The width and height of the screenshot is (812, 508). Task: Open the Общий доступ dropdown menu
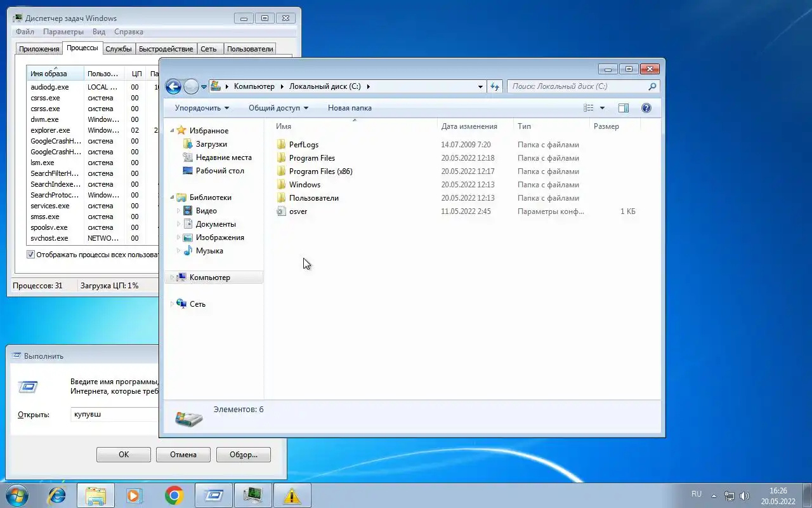click(x=278, y=108)
